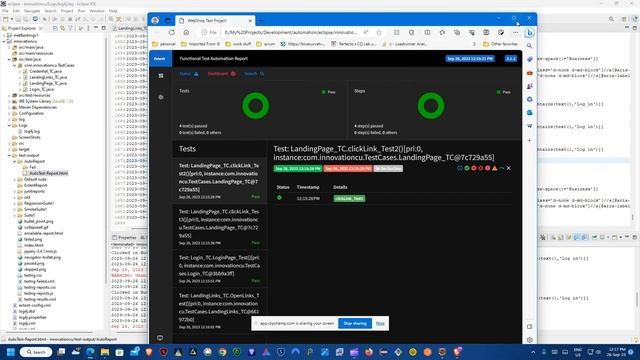Maximize the Project Explorer view
Image resolution: width=640 pixels, height=360 pixels.
pyautogui.click(x=103, y=28)
